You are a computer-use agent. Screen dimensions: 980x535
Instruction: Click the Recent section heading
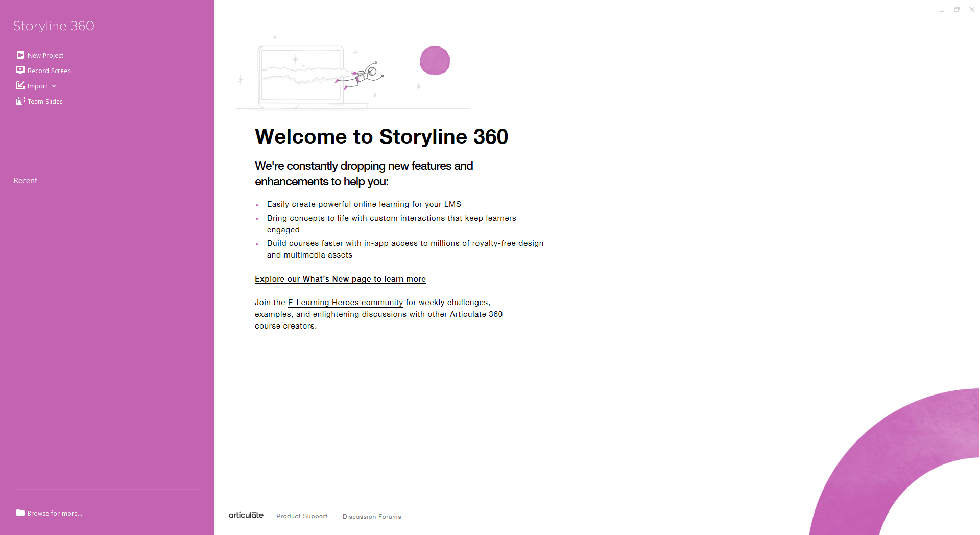click(x=26, y=181)
